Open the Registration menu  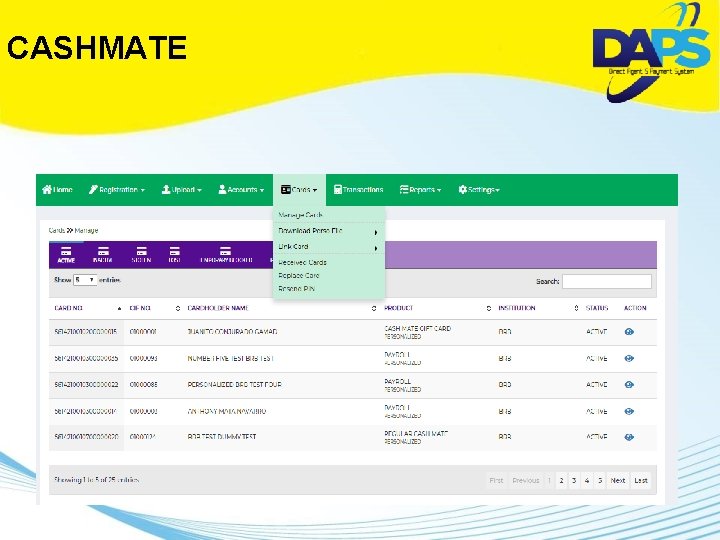click(x=117, y=190)
